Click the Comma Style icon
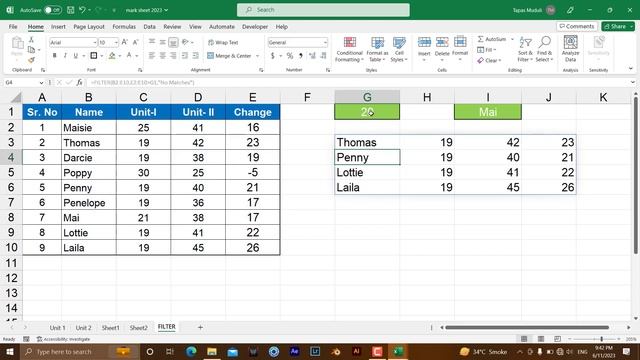This screenshot has width=640, height=360. 301,56
